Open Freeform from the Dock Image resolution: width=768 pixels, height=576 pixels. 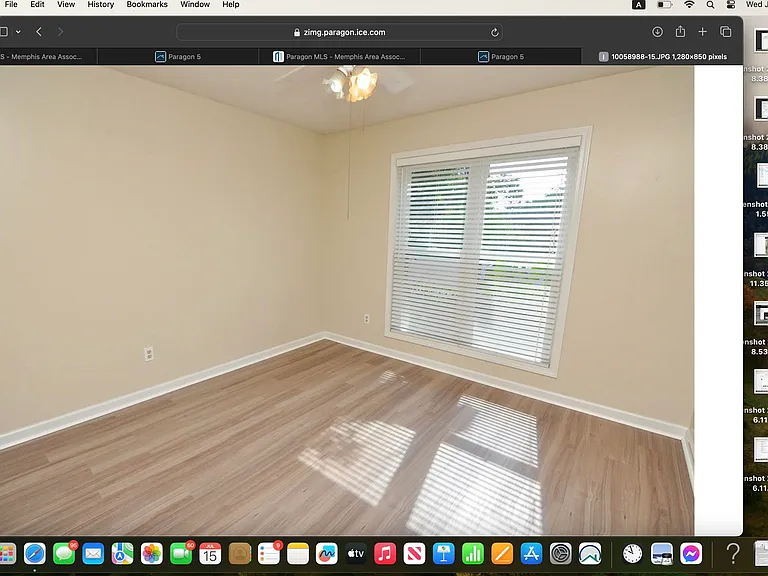(x=327, y=554)
